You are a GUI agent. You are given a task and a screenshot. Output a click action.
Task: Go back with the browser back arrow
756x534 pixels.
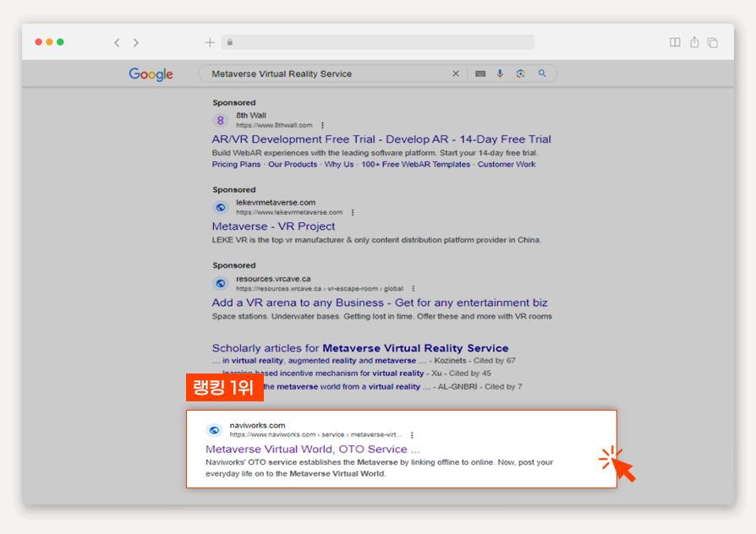tap(117, 42)
